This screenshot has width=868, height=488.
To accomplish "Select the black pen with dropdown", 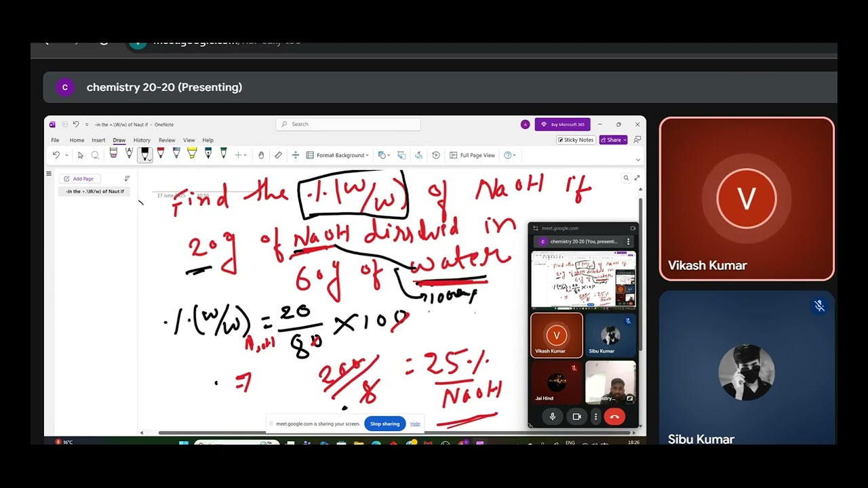I will (144, 155).
